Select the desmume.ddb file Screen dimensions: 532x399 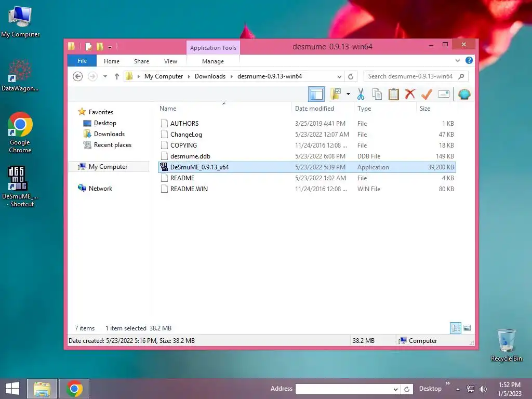(307, 156)
